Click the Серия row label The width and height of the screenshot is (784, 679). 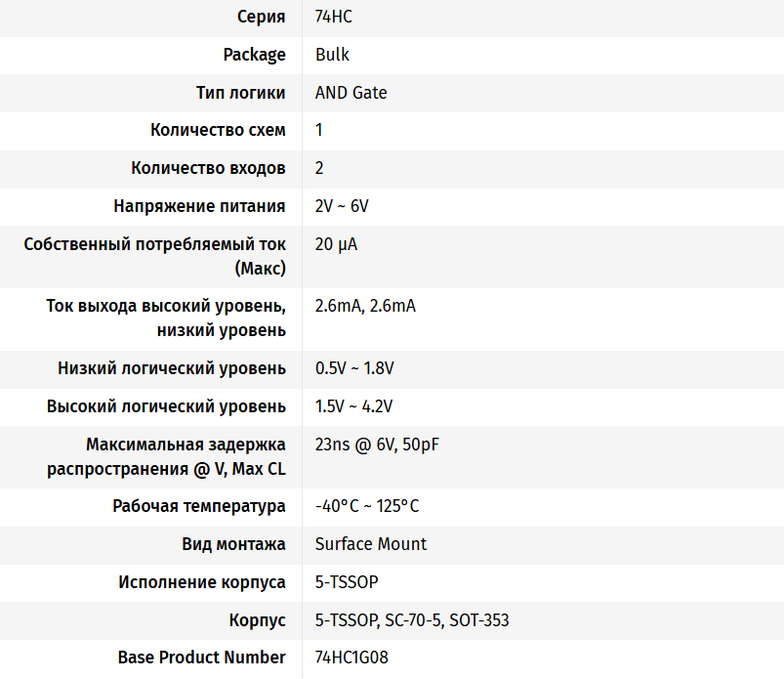261,17
